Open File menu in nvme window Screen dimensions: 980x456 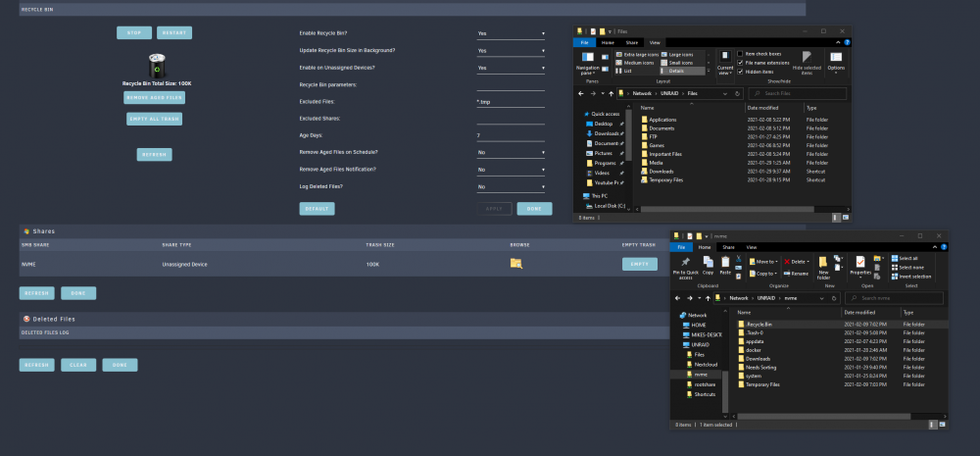click(681, 248)
